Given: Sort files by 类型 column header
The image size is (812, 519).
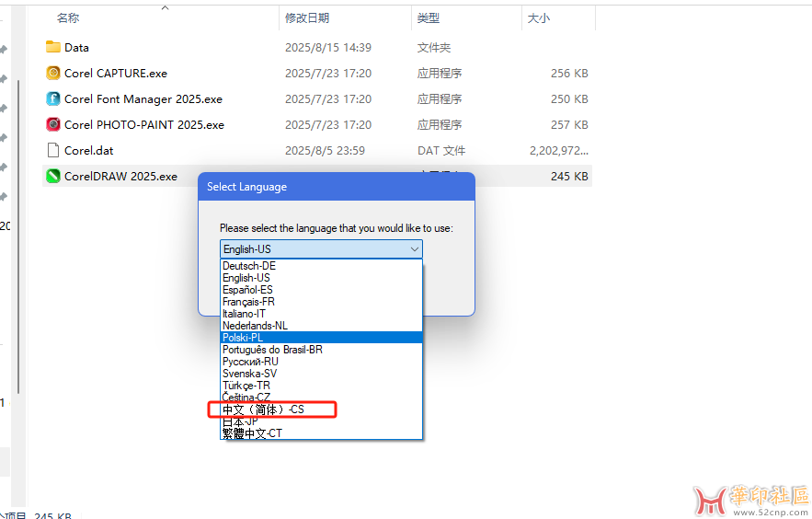Looking at the screenshot, I should 429,18.
